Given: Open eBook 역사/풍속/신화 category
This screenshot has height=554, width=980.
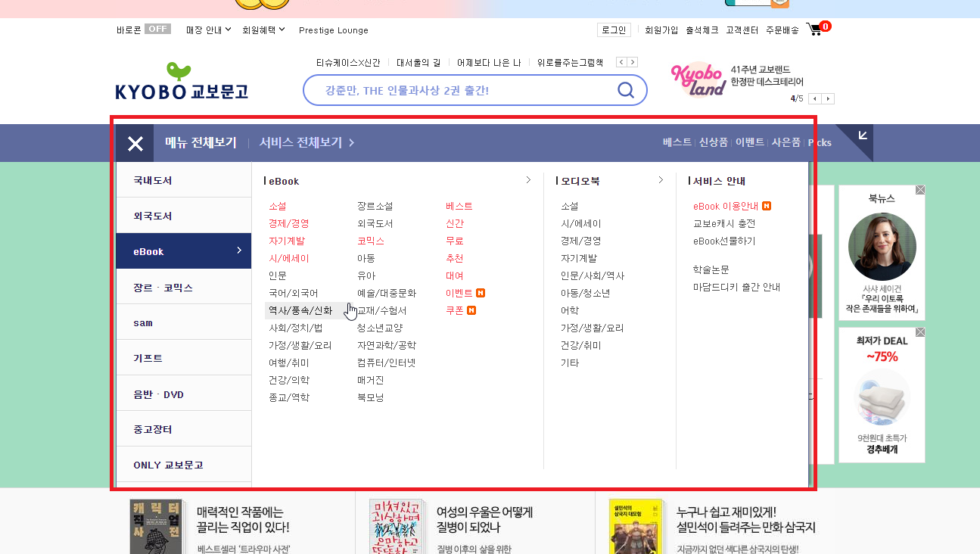Looking at the screenshot, I should tap(300, 310).
